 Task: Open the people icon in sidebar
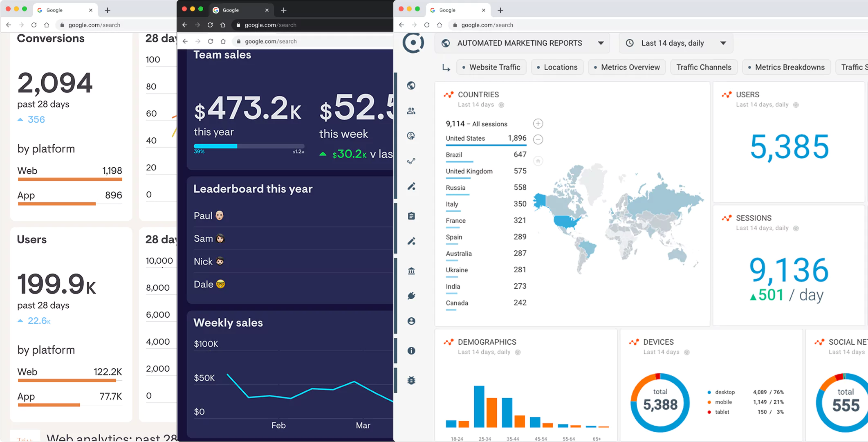coord(411,111)
